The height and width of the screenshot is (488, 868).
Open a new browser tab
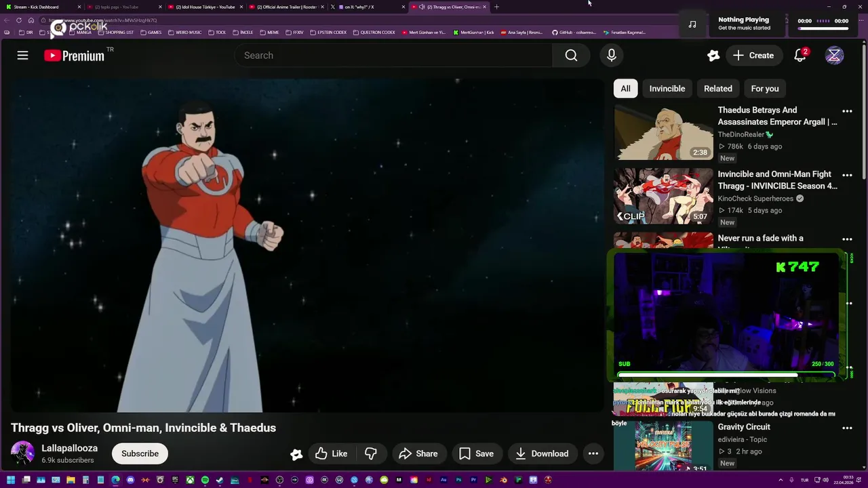coord(496,7)
